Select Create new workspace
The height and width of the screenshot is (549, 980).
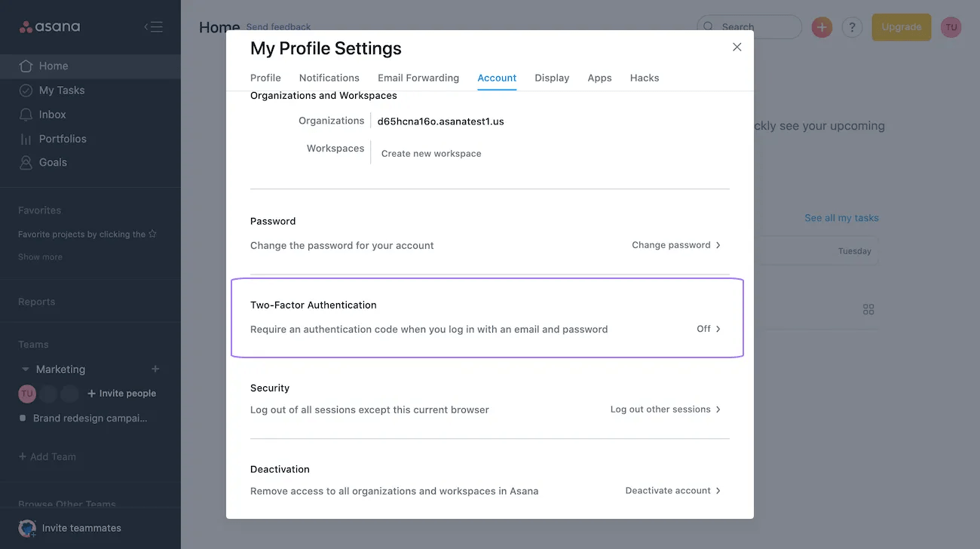430,153
